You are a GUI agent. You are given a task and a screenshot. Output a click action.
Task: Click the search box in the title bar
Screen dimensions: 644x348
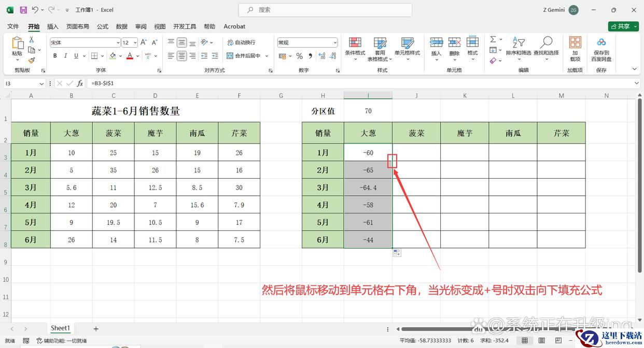pos(325,10)
